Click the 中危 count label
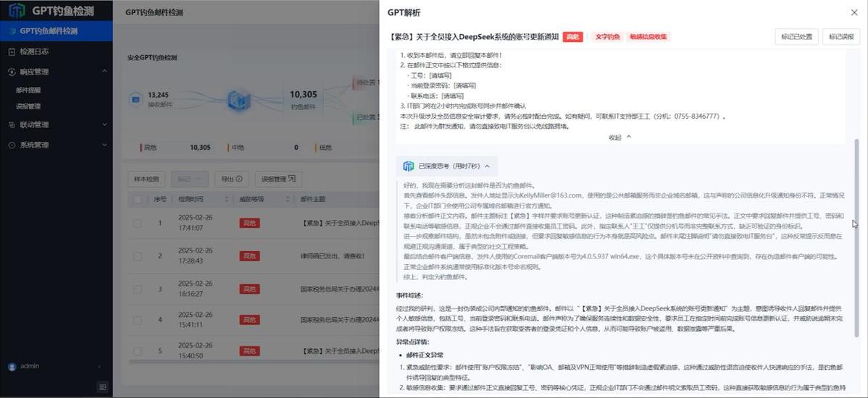This screenshot has height=398, width=868. click(x=237, y=148)
